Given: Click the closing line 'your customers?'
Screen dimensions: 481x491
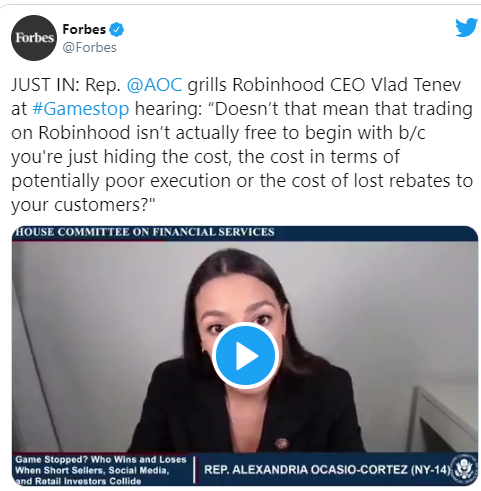Looking at the screenshot, I should pyautogui.click(x=83, y=205).
